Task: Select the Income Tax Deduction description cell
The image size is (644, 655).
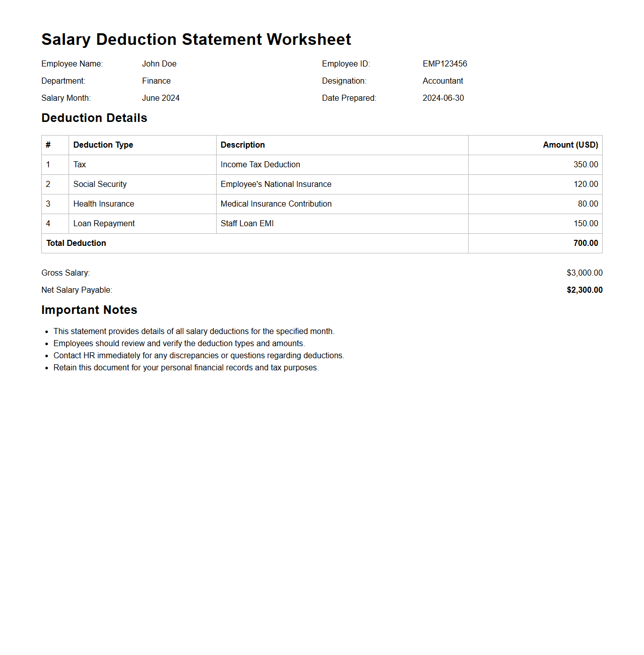Action: (260, 165)
